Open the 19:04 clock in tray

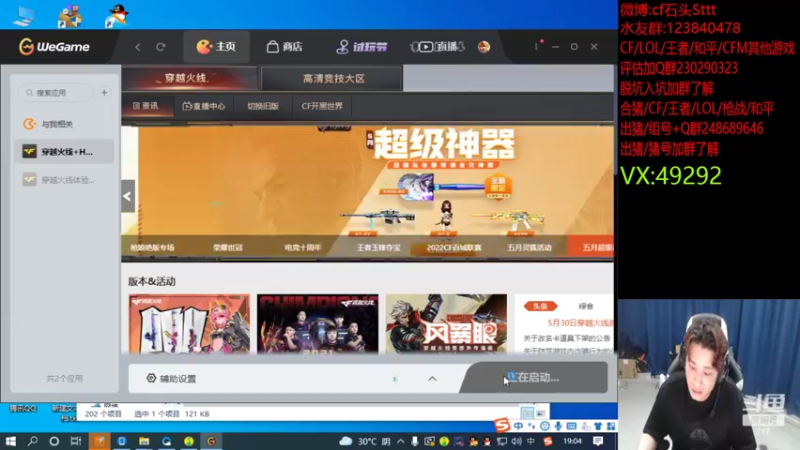tap(572, 441)
